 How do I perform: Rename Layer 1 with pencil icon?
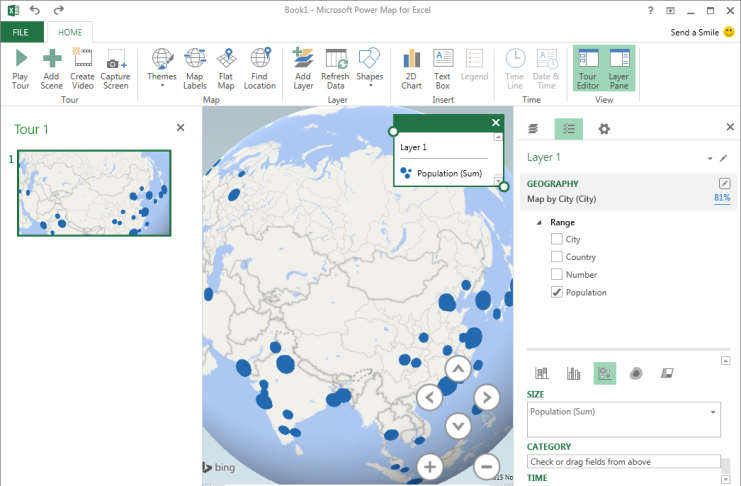pos(724,158)
